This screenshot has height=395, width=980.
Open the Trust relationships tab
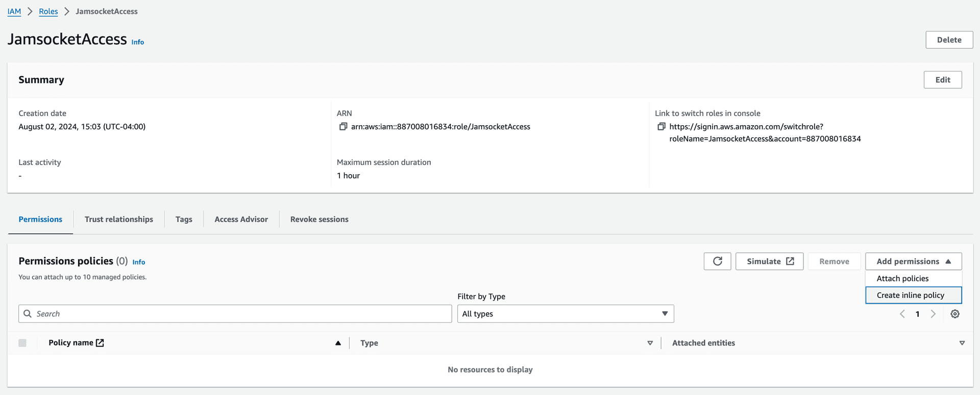click(x=119, y=219)
